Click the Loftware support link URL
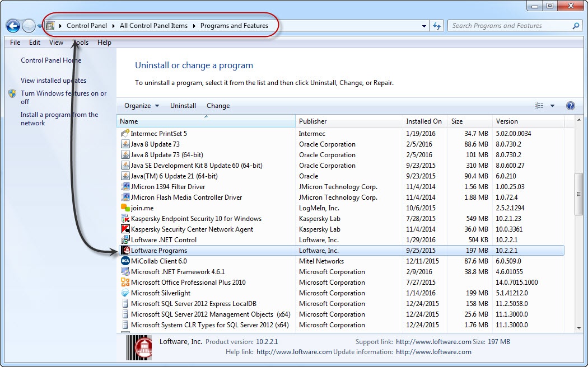This screenshot has width=588, height=367. (433, 341)
